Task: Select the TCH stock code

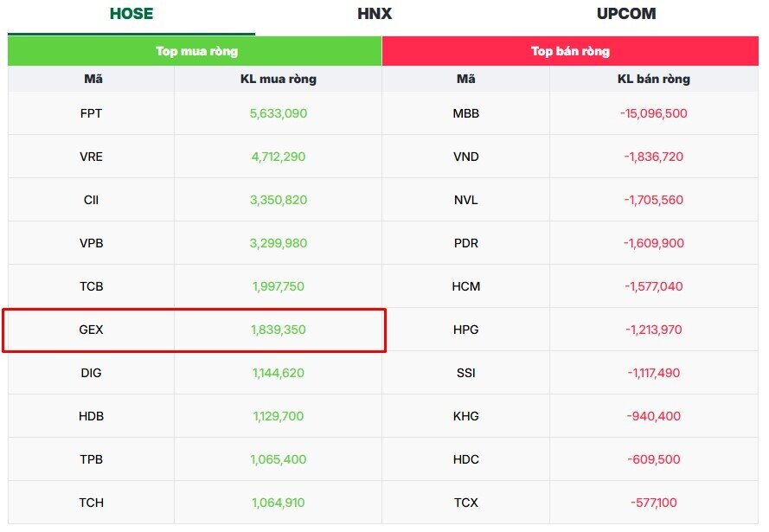Action: coord(91,502)
